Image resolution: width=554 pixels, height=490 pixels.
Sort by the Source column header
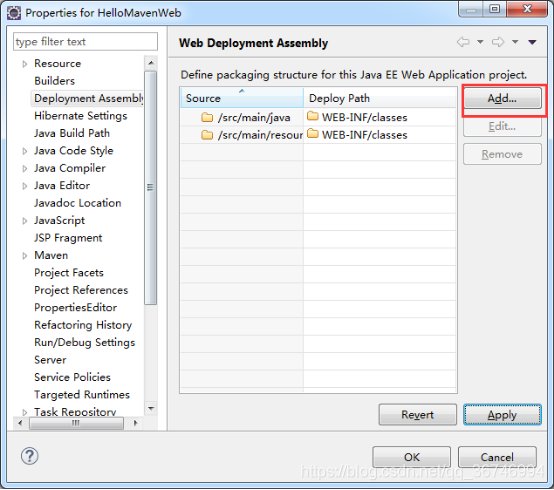pos(242,98)
